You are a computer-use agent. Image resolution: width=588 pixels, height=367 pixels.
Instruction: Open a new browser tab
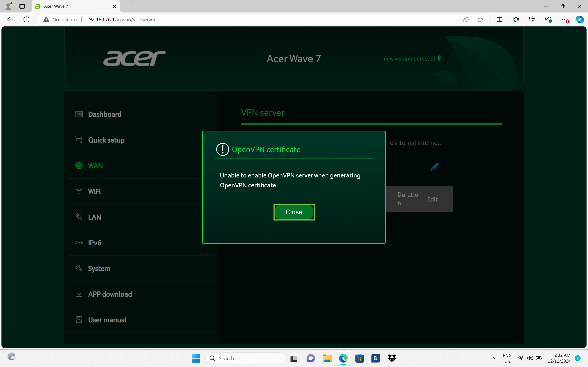click(128, 6)
